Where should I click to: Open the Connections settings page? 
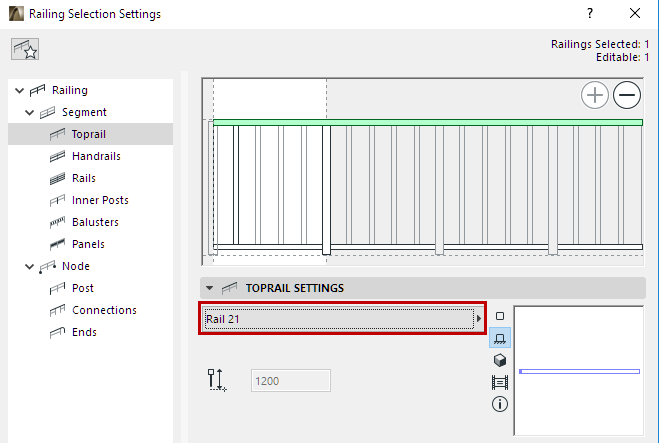tap(104, 310)
